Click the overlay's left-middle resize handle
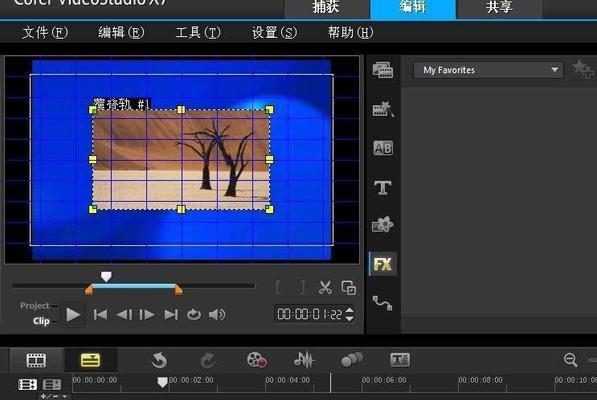This screenshot has height=400, width=597. pyautogui.click(x=93, y=159)
